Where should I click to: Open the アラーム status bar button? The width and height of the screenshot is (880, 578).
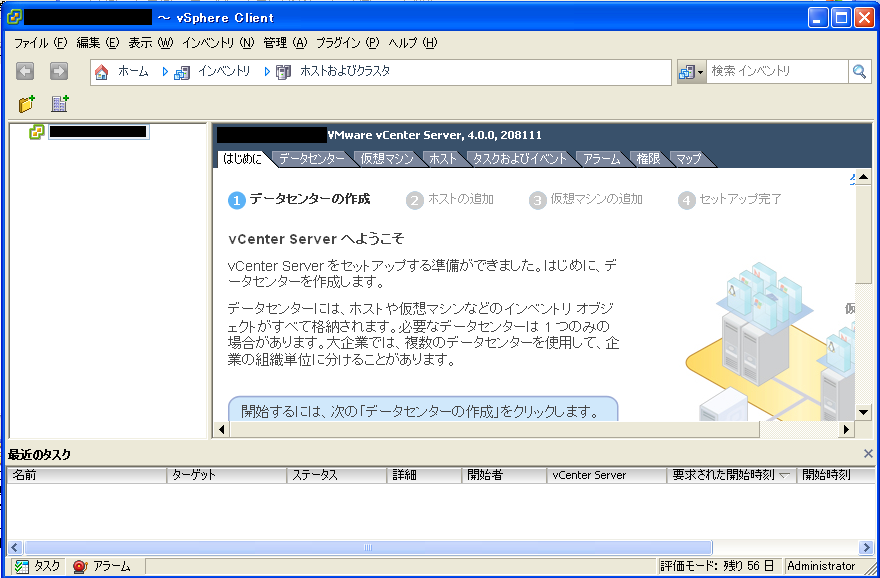coord(102,566)
